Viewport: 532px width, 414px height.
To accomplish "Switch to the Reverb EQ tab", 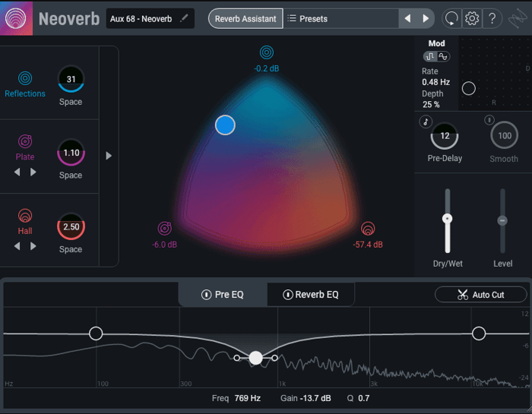I will (311, 294).
